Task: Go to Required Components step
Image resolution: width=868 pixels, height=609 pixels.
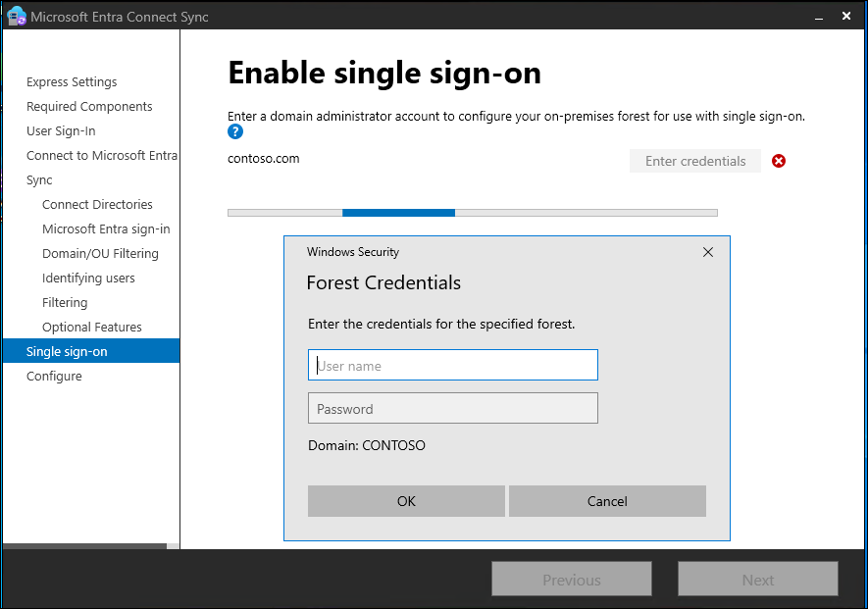Action: pos(89,106)
